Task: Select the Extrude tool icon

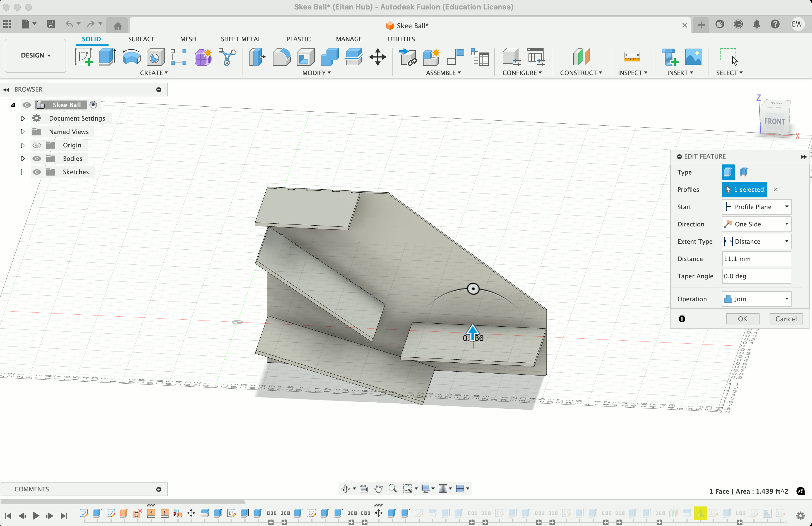Action: pos(107,57)
